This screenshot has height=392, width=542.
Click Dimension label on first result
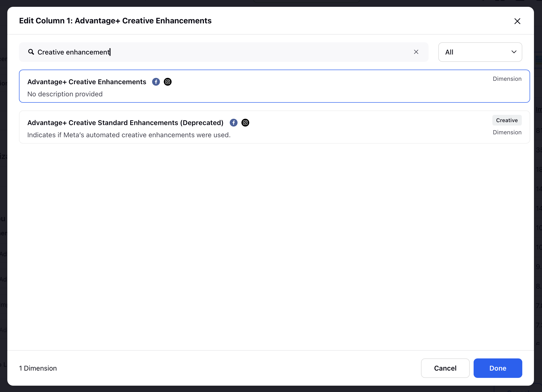pos(507,79)
